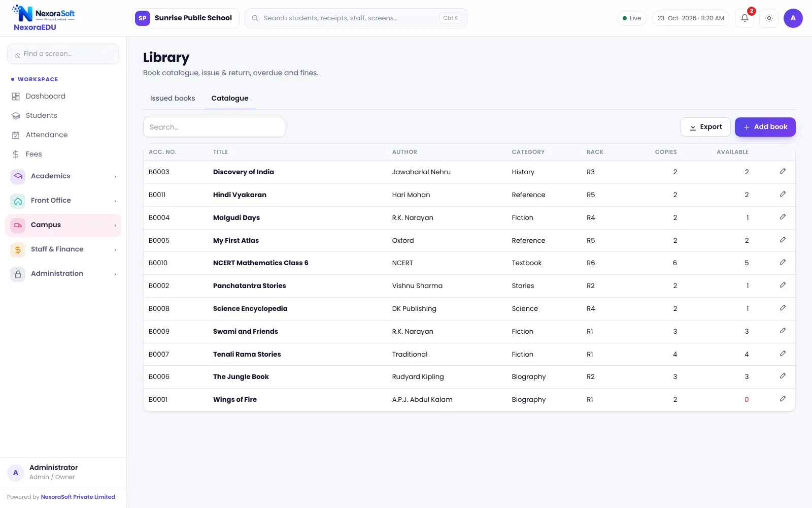Screen dimensions: 812x508
Task: Click the Add book button
Action: [765, 127]
